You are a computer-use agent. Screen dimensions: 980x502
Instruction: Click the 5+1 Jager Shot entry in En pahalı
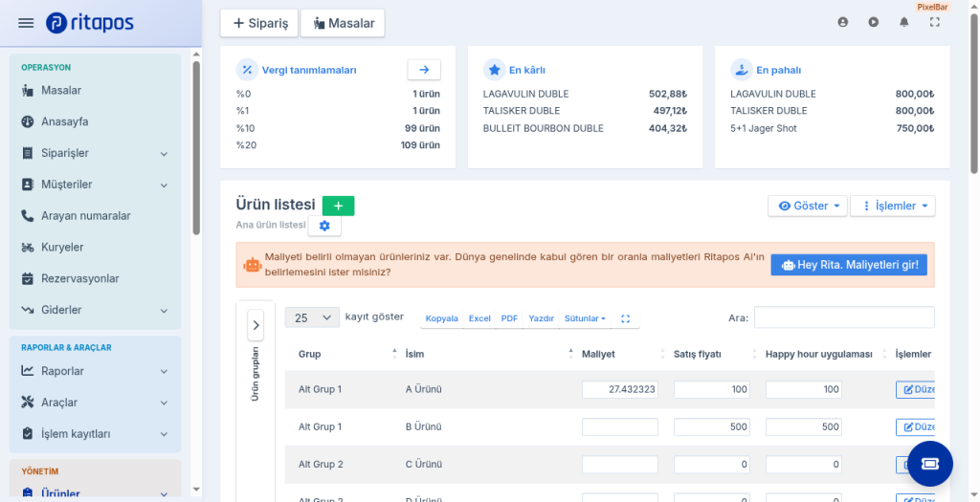(x=833, y=129)
